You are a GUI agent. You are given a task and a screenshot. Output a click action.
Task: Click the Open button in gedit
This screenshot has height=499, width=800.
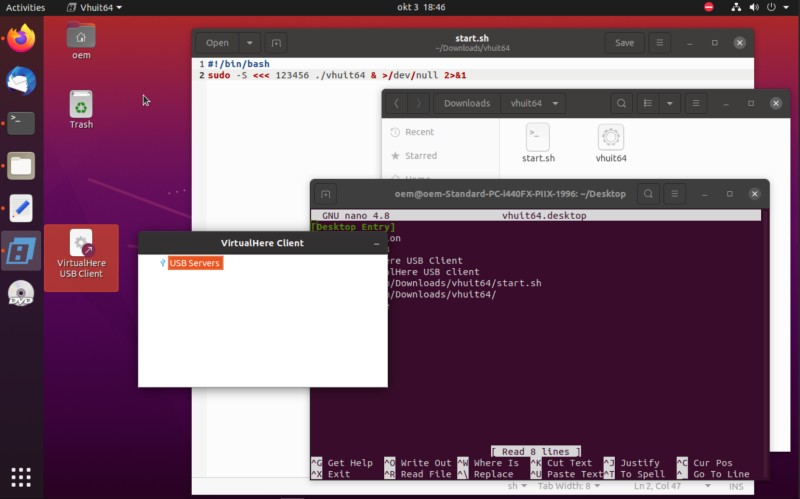217,43
